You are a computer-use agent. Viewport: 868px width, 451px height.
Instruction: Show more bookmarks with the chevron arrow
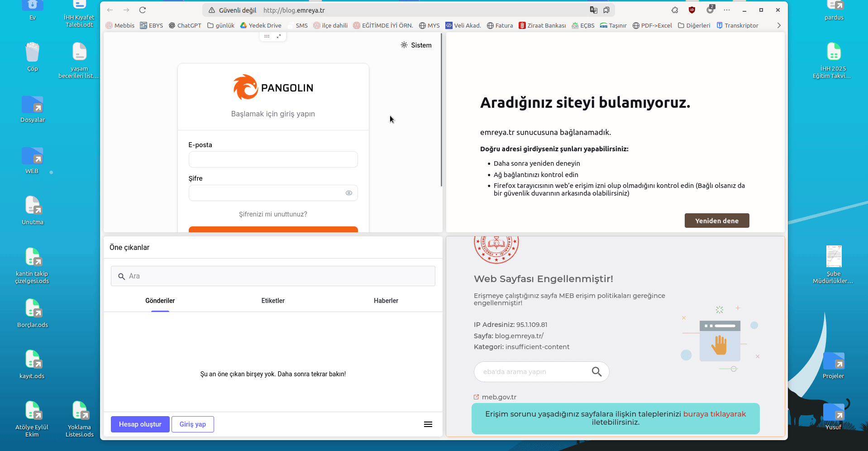coord(779,25)
